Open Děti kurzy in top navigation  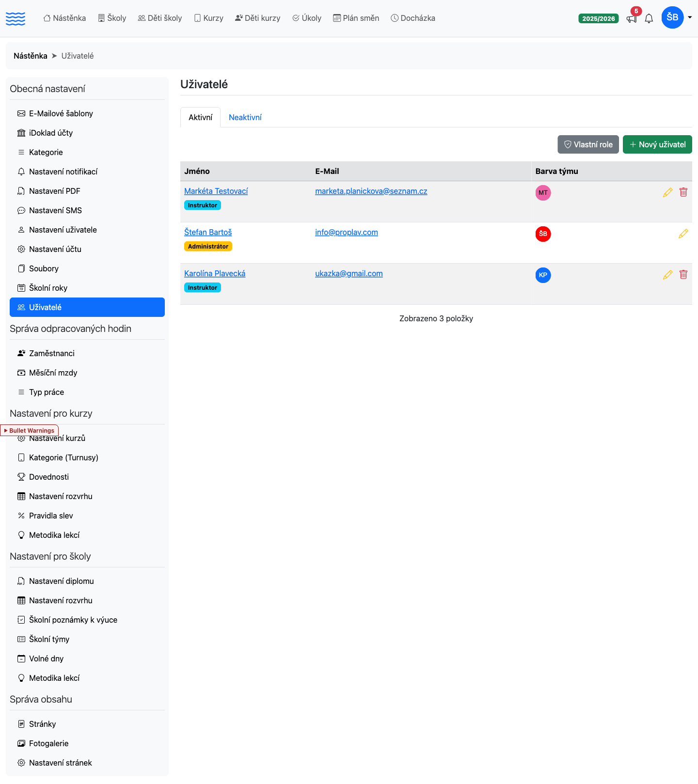[x=257, y=18]
